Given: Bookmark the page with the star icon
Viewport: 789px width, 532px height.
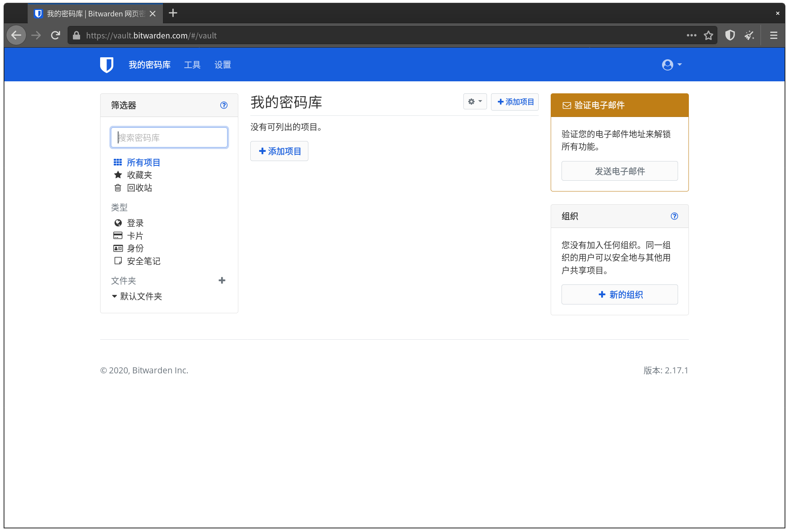Looking at the screenshot, I should [708, 36].
